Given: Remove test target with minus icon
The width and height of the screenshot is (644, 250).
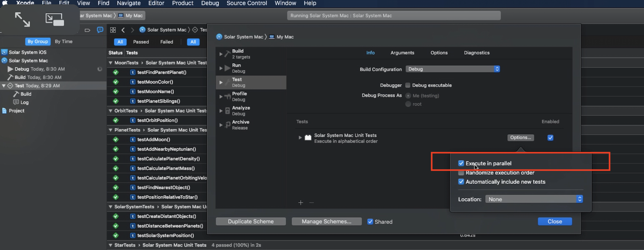Looking at the screenshot, I should [311, 203].
